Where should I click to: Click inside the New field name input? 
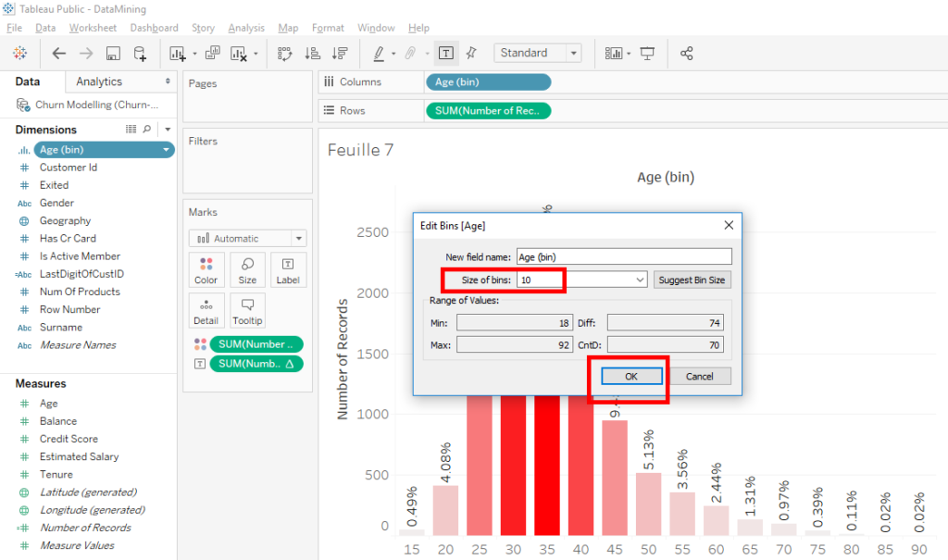point(623,255)
